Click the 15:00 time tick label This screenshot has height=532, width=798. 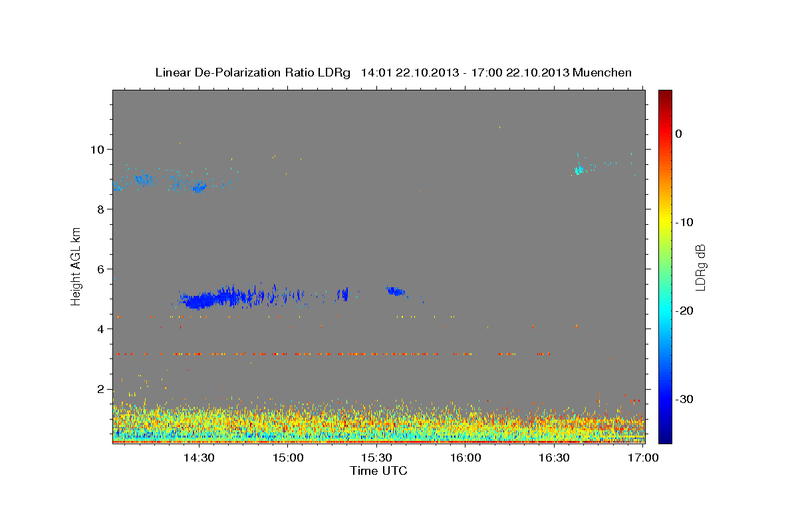[x=287, y=458]
